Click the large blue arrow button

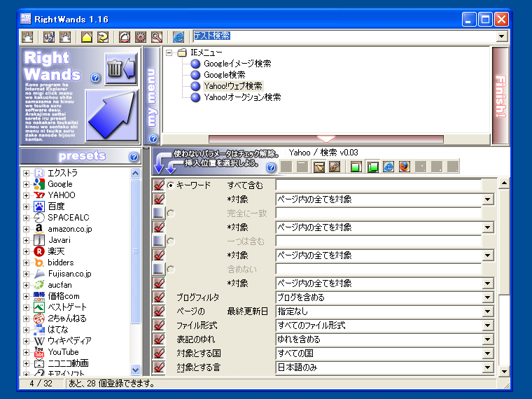pos(112,115)
